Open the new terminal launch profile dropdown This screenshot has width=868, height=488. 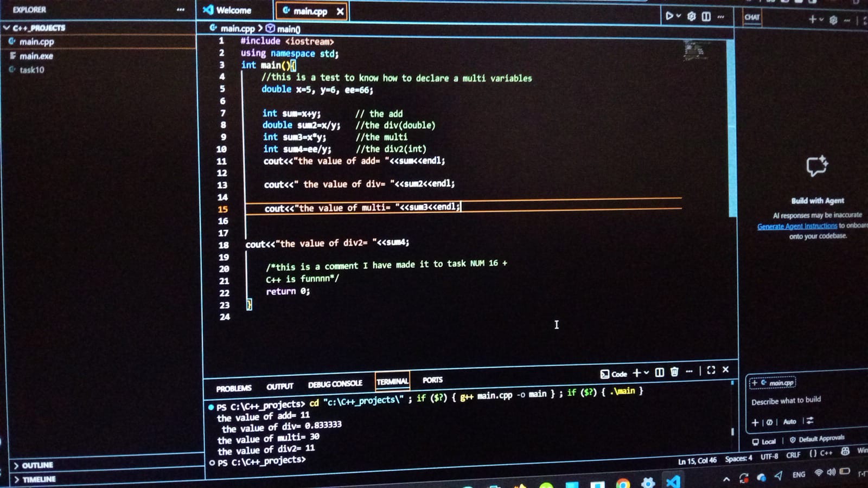pos(647,373)
